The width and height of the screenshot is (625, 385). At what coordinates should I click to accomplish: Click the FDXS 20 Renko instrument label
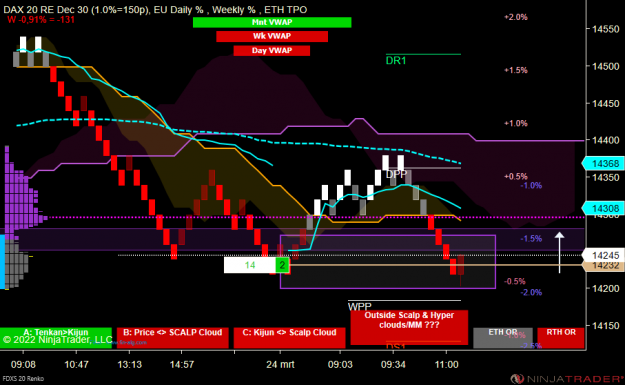pyautogui.click(x=23, y=379)
